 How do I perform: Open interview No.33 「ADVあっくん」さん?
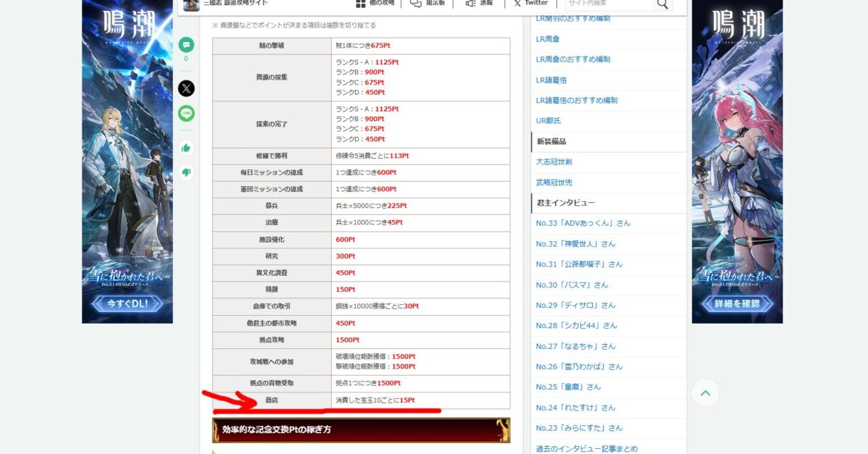(x=583, y=223)
